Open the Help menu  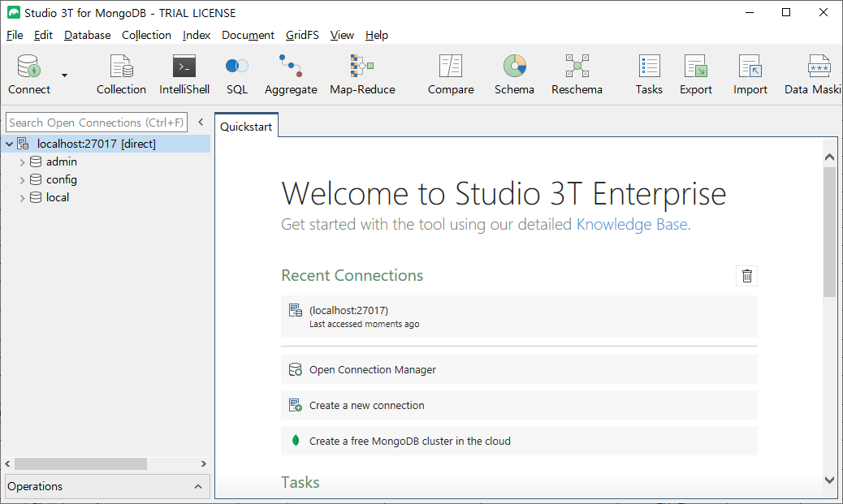[376, 35]
